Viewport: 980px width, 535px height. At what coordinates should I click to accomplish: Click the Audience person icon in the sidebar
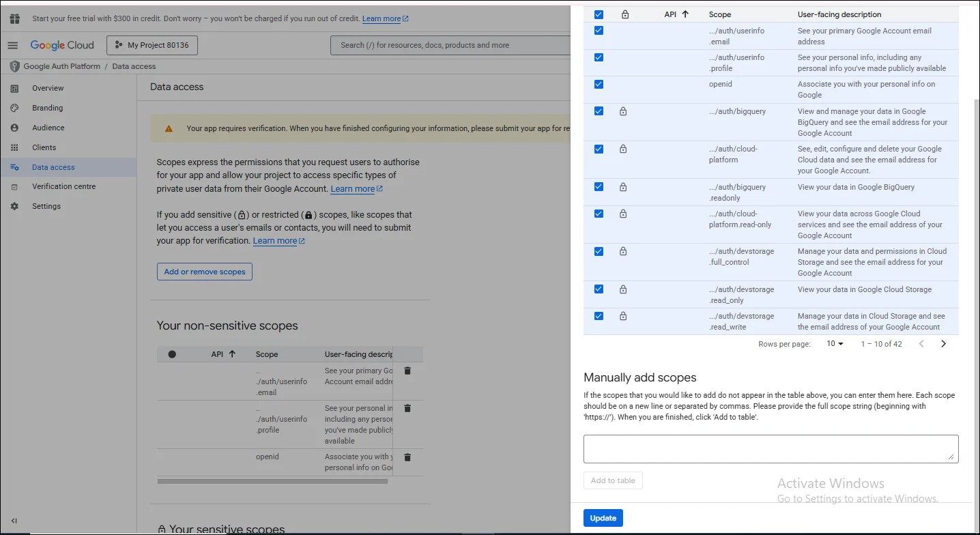[x=14, y=128]
